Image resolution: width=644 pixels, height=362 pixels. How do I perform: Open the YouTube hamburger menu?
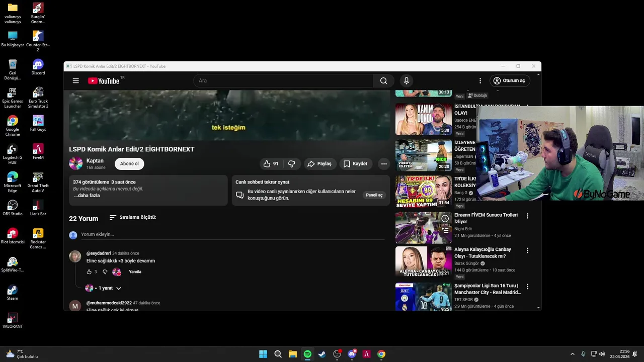(75, 81)
